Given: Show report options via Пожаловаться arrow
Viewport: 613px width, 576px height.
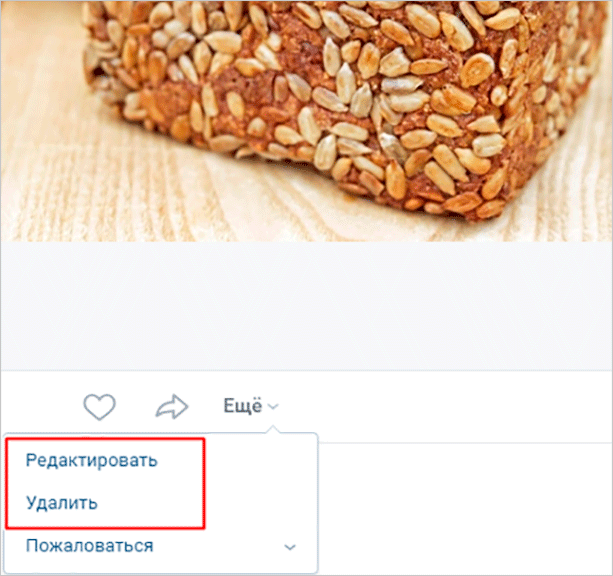Looking at the screenshot, I should [x=290, y=547].
